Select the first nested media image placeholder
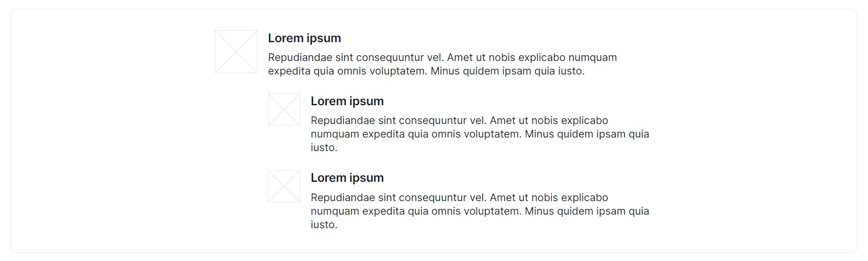868x261 pixels. [284, 109]
